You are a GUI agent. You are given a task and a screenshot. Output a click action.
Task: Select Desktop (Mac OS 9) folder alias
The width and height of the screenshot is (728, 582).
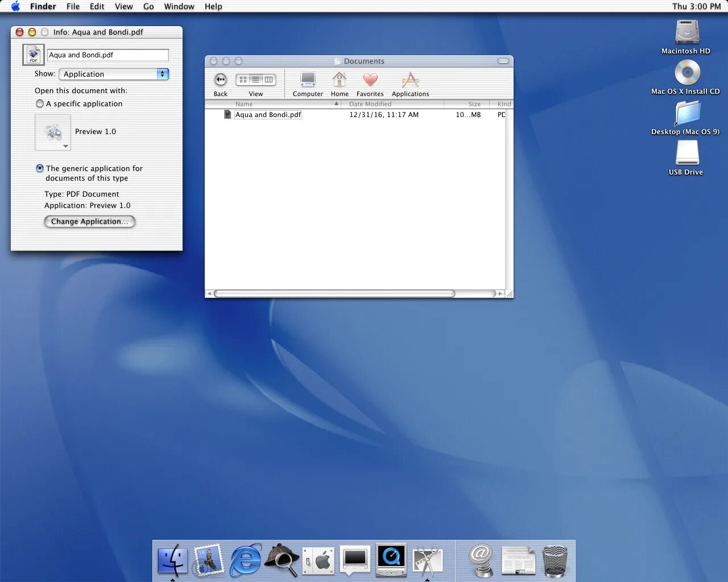point(687,113)
